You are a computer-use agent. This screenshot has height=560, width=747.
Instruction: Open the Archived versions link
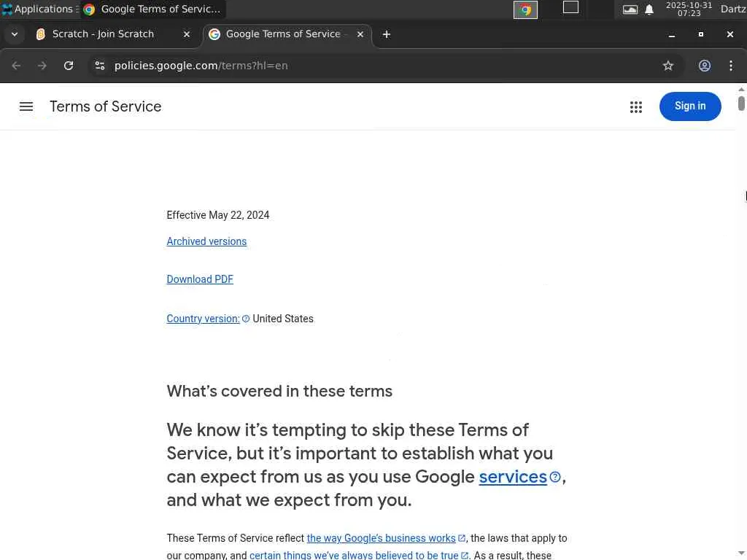206,241
